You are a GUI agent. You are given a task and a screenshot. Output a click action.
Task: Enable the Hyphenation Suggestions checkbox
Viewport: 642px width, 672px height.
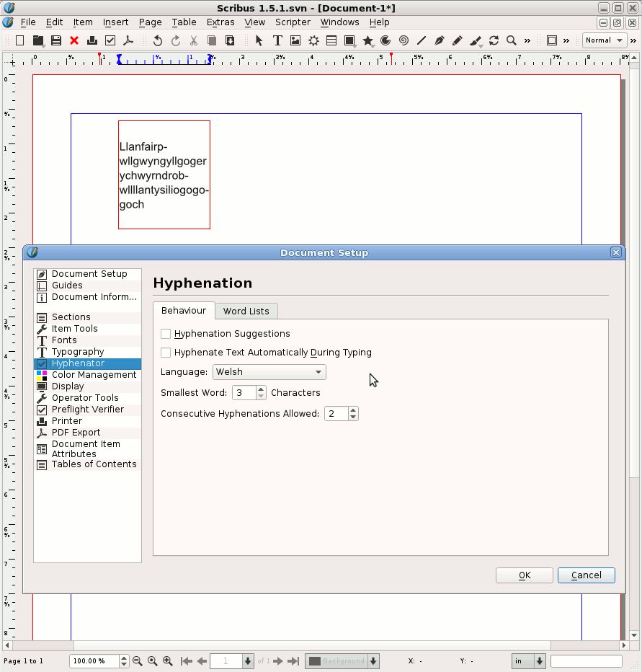coord(166,334)
